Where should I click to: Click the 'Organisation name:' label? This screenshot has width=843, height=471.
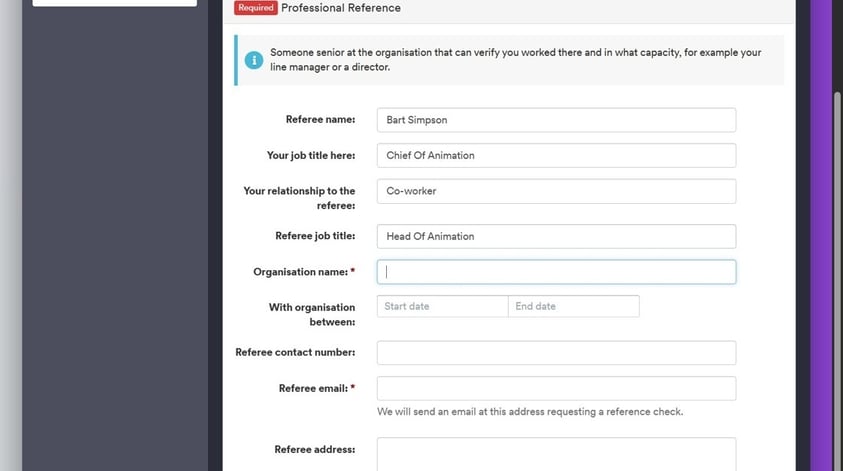point(300,272)
